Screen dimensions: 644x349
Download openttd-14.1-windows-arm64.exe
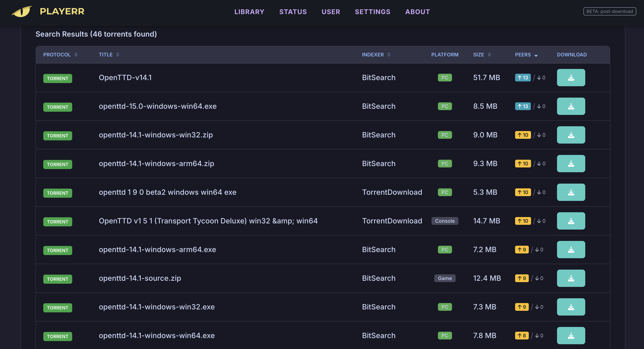[x=571, y=249]
